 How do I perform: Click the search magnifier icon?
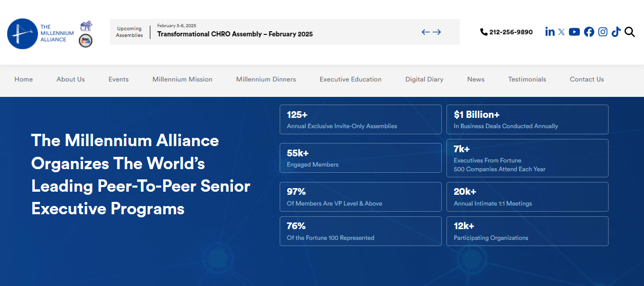[630, 32]
